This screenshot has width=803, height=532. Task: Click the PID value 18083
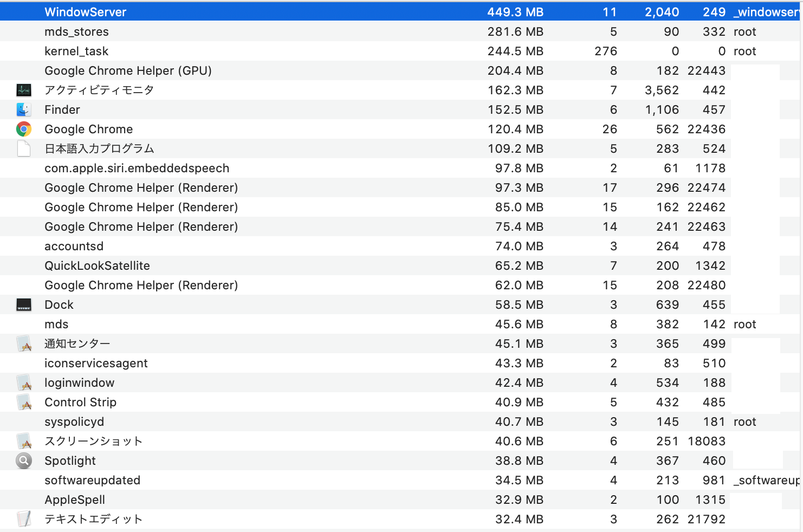click(707, 441)
